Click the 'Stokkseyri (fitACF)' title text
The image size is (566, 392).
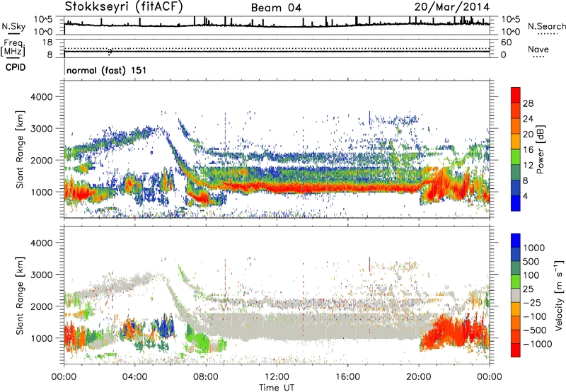124,6
